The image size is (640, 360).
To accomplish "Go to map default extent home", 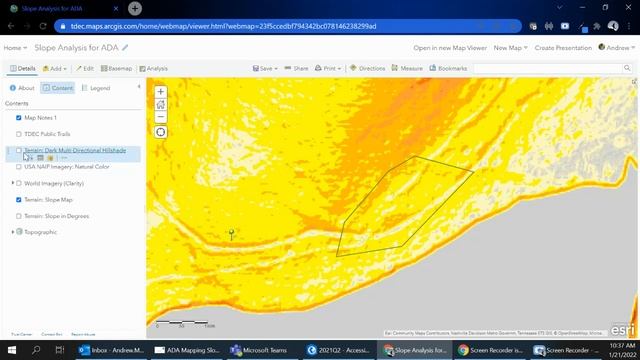I will click(160, 104).
